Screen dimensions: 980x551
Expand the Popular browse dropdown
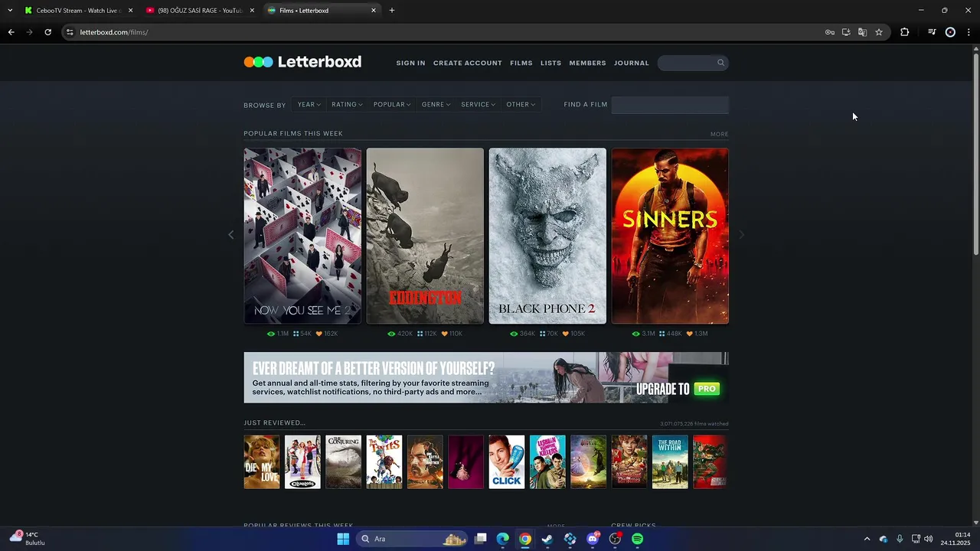[392, 105]
